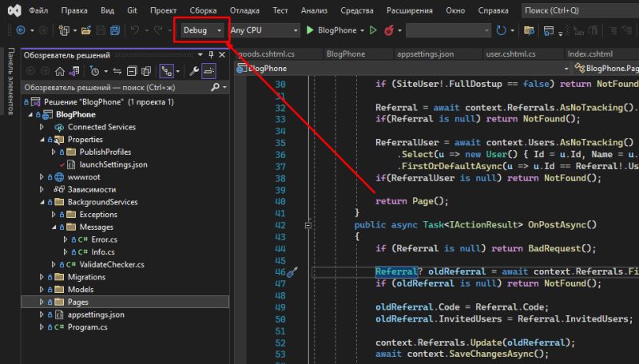This screenshot has height=364, width=639.
Task: Open the Сборка menu
Action: pos(203,10)
